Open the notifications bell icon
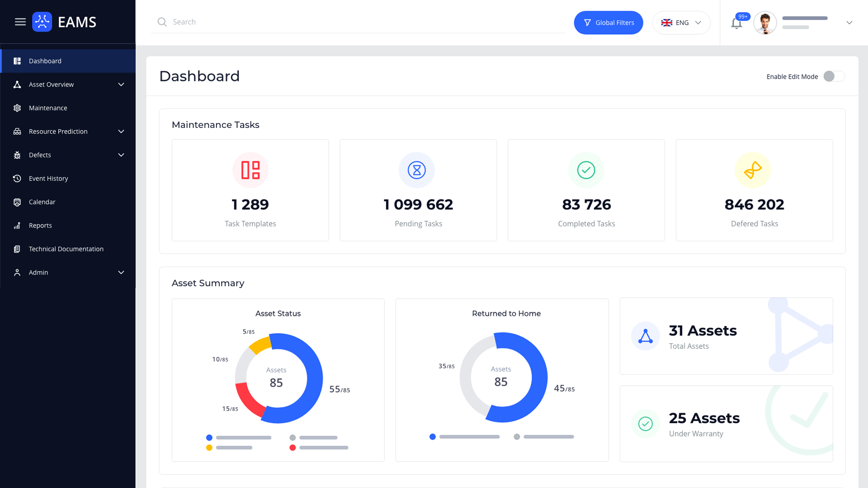Image resolution: width=868 pixels, height=488 pixels. [x=736, y=23]
